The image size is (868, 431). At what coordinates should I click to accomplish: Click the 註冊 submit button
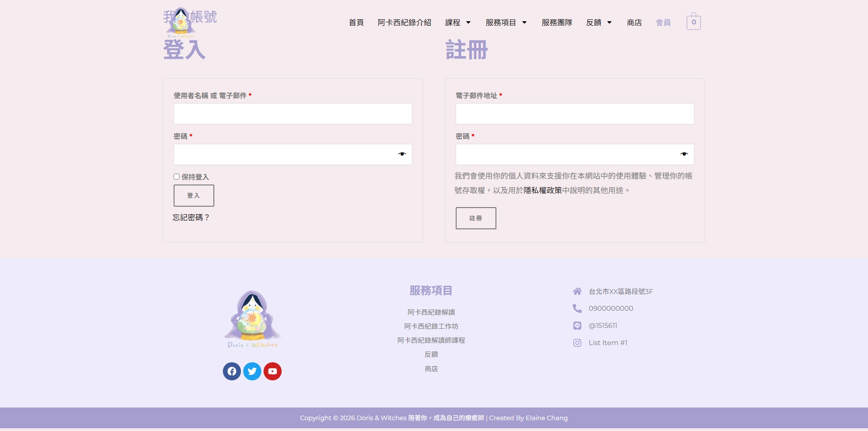(476, 218)
